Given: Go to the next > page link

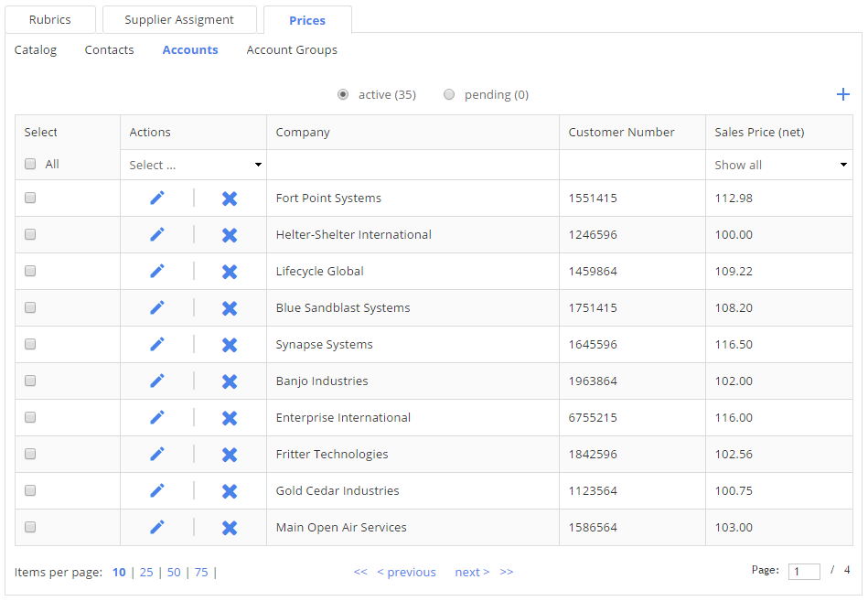Looking at the screenshot, I should point(472,573).
